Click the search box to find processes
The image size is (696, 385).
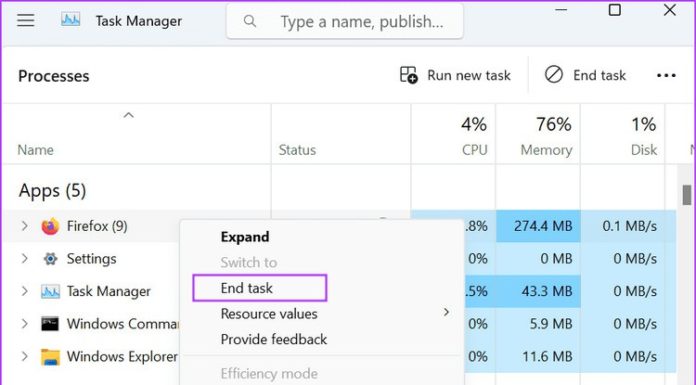click(345, 21)
